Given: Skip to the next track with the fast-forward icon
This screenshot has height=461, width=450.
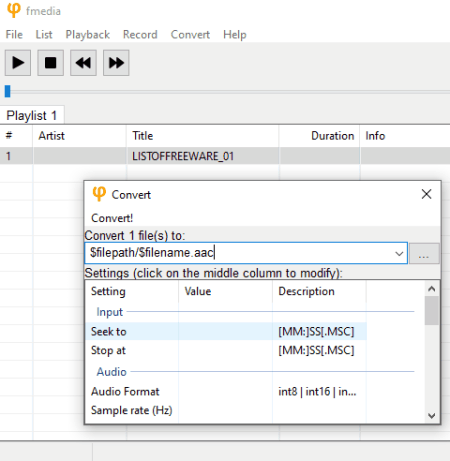Looking at the screenshot, I should pos(116,63).
